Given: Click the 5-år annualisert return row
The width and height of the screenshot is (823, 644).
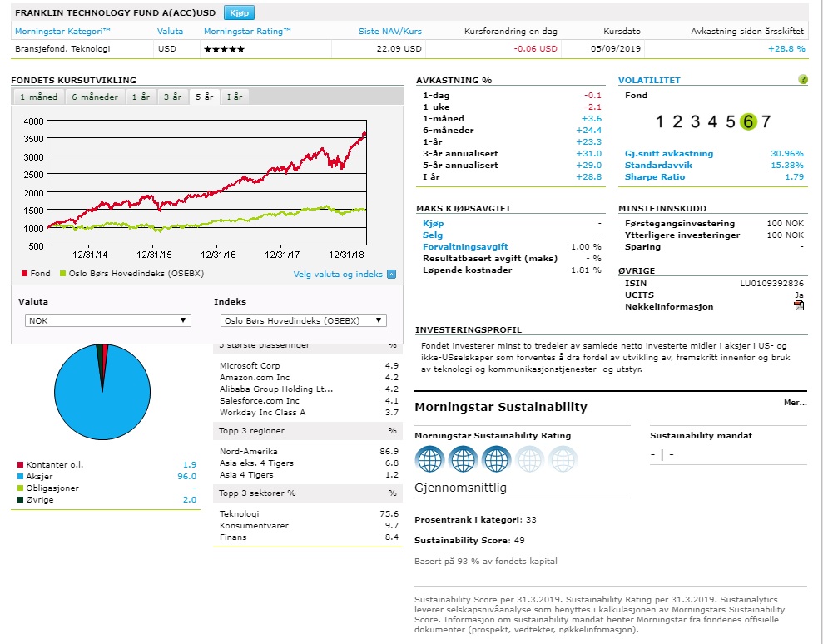Looking at the screenshot, I should click(511, 165).
